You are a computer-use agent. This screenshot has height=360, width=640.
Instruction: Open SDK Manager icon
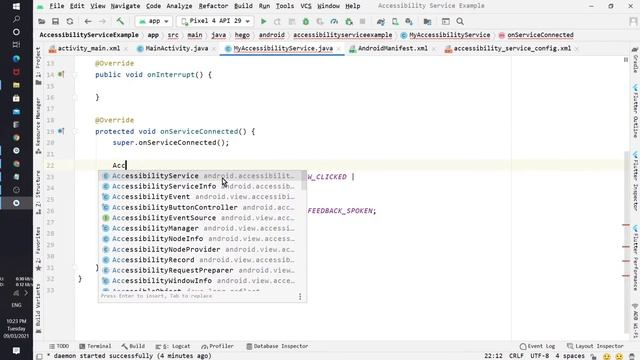pyautogui.click(x=409, y=21)
